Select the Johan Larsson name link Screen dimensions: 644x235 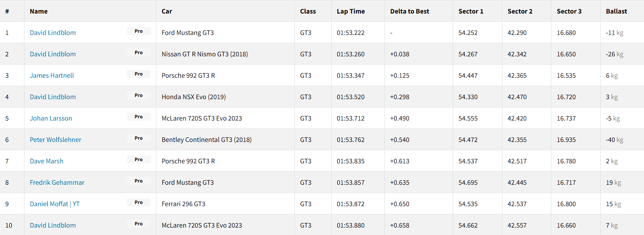pyautogui.click(x=51, y=118)
